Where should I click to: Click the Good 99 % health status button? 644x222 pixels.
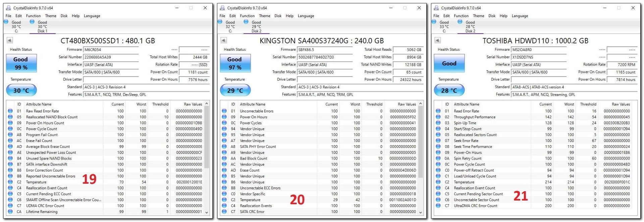tap(21, 63)
